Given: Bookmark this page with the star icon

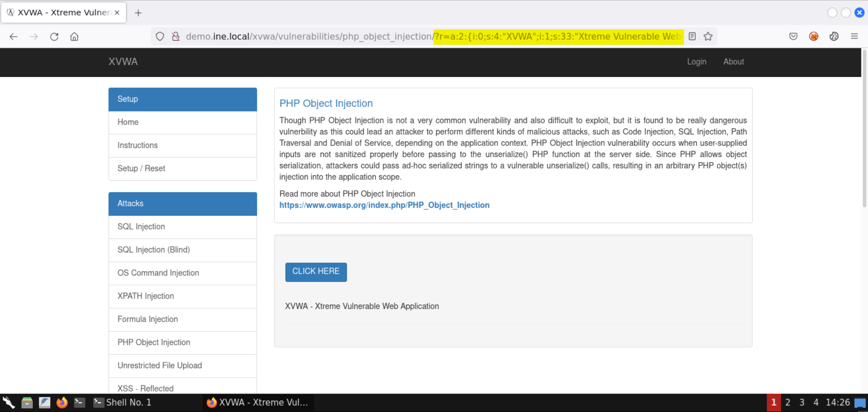Looking at the screenshot, I should 708,37.
